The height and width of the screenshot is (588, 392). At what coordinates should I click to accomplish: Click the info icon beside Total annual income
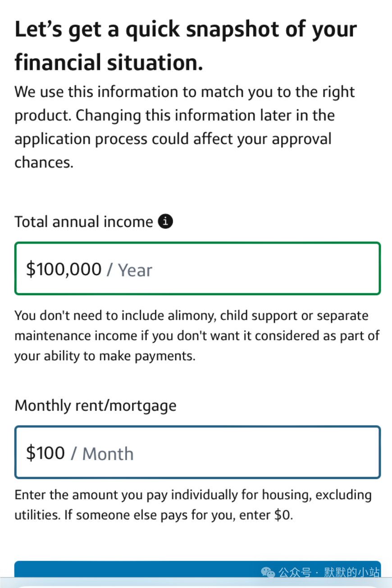tap(166, 222)
